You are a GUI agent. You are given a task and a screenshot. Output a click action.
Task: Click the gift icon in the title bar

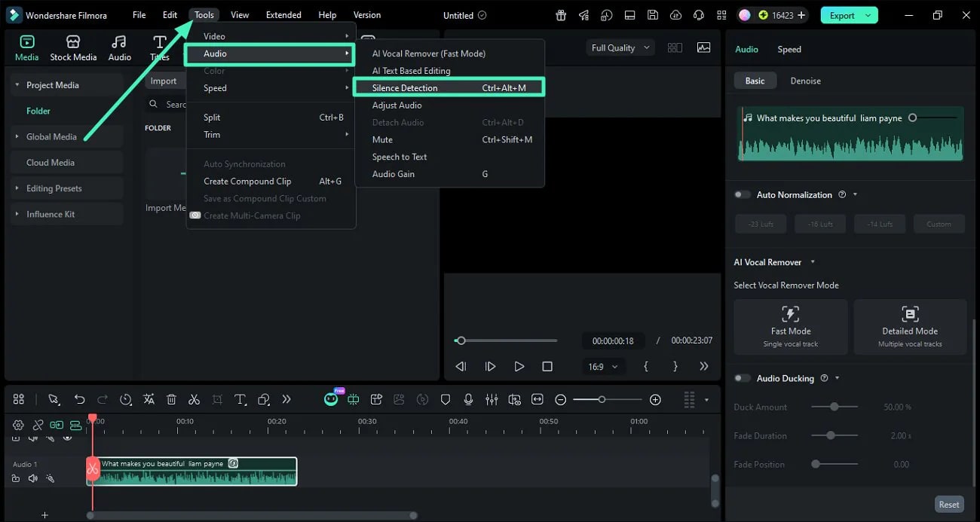tap(561, 15)
